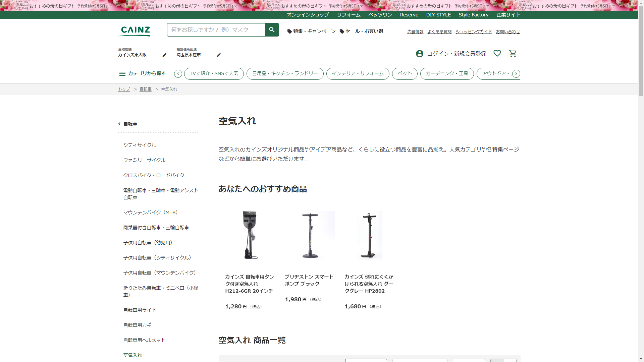The width and height of the screenshot is (644, 362).
Task: Click the login account person icon
Action: tap(419, 54)
